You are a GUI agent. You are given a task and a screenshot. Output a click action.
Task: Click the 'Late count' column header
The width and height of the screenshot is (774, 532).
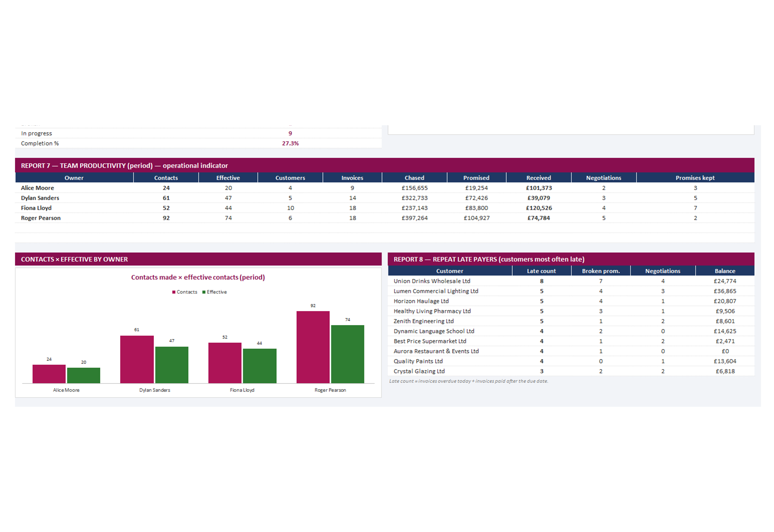pos(541,271)
